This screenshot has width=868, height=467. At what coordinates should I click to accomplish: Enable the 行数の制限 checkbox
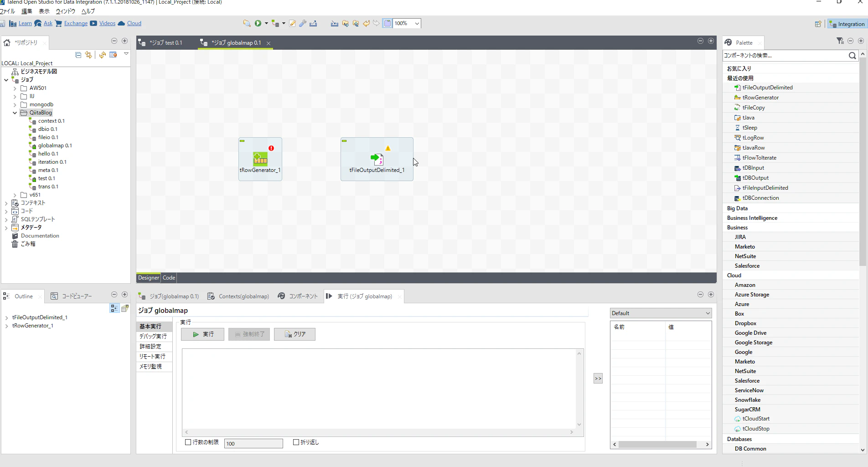188,442
